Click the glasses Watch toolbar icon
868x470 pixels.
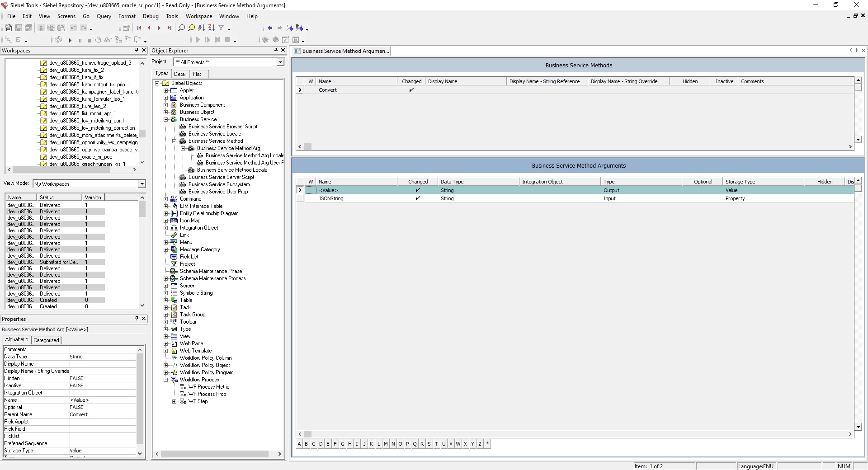108,40
